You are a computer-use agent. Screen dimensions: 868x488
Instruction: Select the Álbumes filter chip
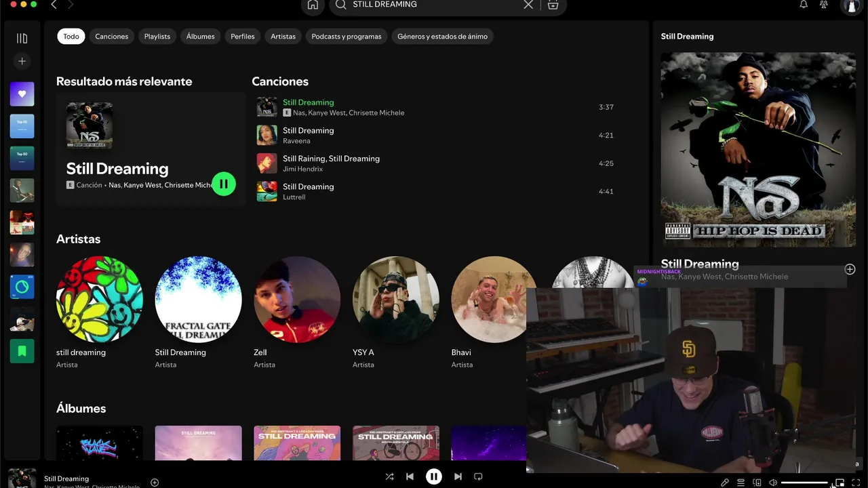coord(201,37)
